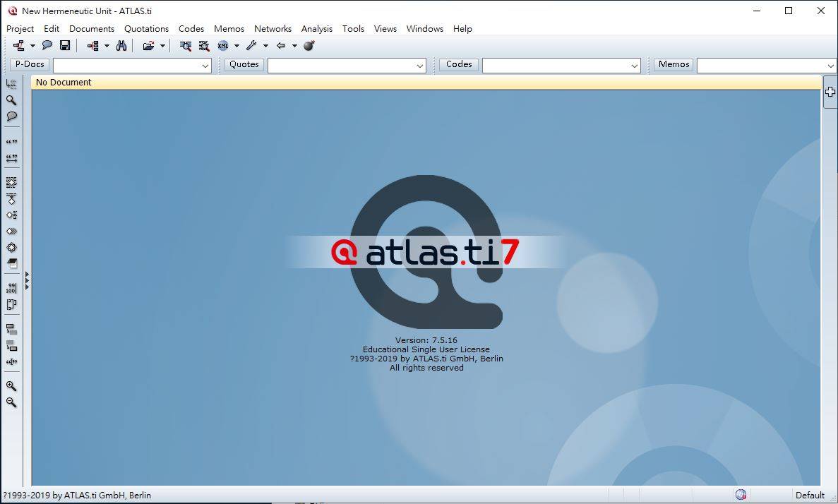Click the magnifying glass search icon in left sidebar

pos(11,100)
